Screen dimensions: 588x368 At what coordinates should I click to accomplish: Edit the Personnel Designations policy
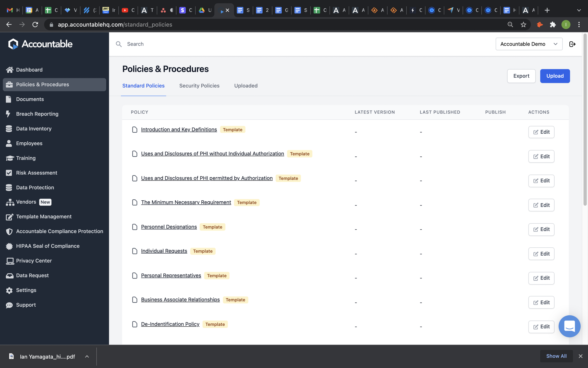tap(541, 229)
